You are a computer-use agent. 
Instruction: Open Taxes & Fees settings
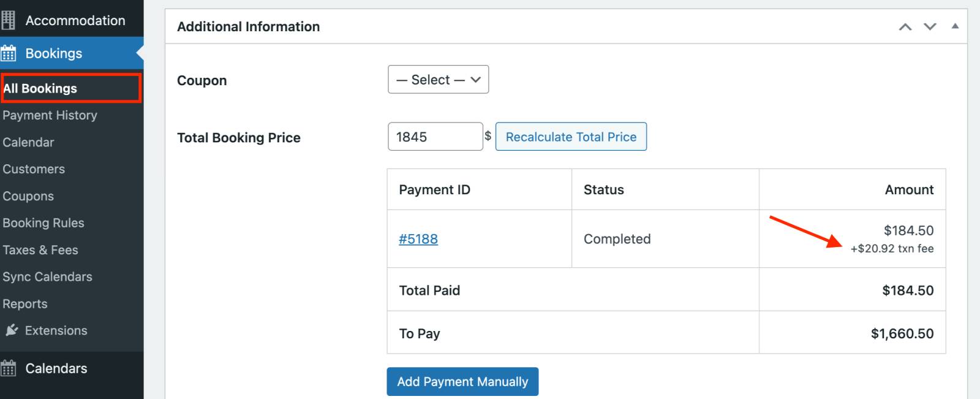40,250
